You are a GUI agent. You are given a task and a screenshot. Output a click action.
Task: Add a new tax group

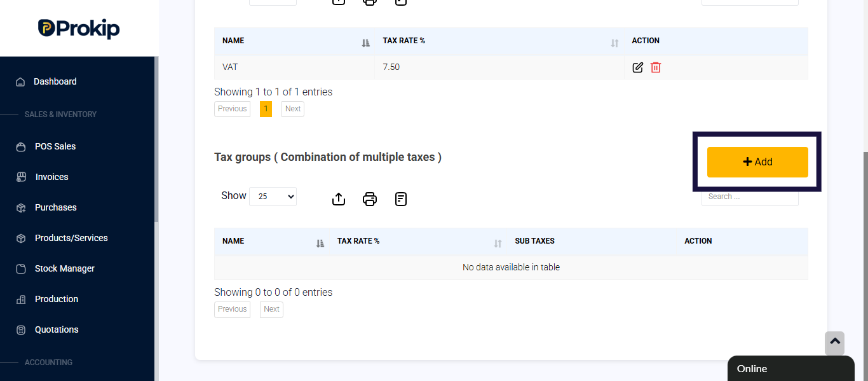[x=757, y=162]
